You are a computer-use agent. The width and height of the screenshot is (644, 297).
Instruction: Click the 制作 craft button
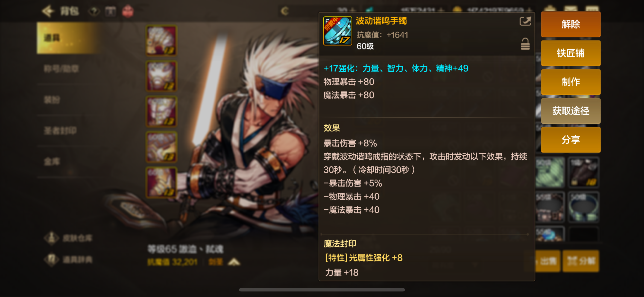(571, 82)
